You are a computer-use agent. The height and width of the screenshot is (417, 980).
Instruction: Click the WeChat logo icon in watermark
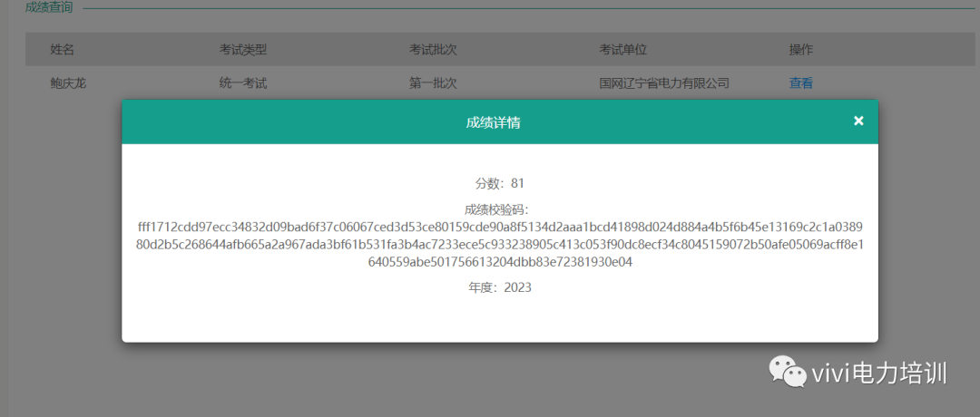click(x=787, y=373)
